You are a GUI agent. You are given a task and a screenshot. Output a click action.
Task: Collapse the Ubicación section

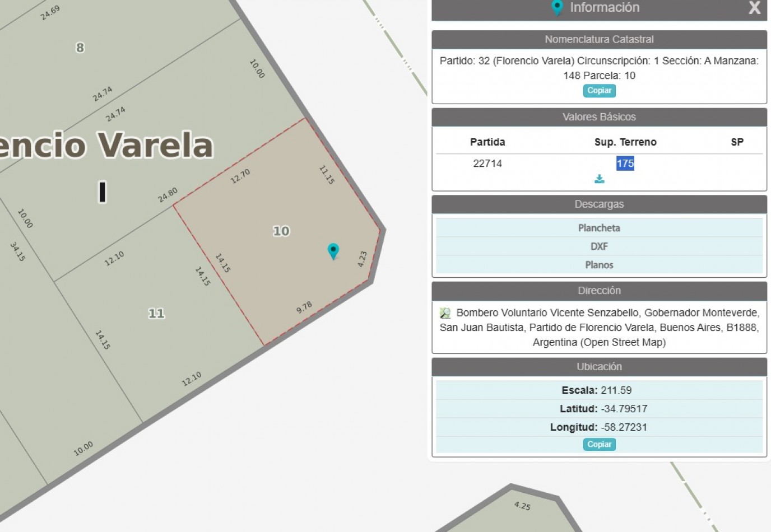pos(599,366)
